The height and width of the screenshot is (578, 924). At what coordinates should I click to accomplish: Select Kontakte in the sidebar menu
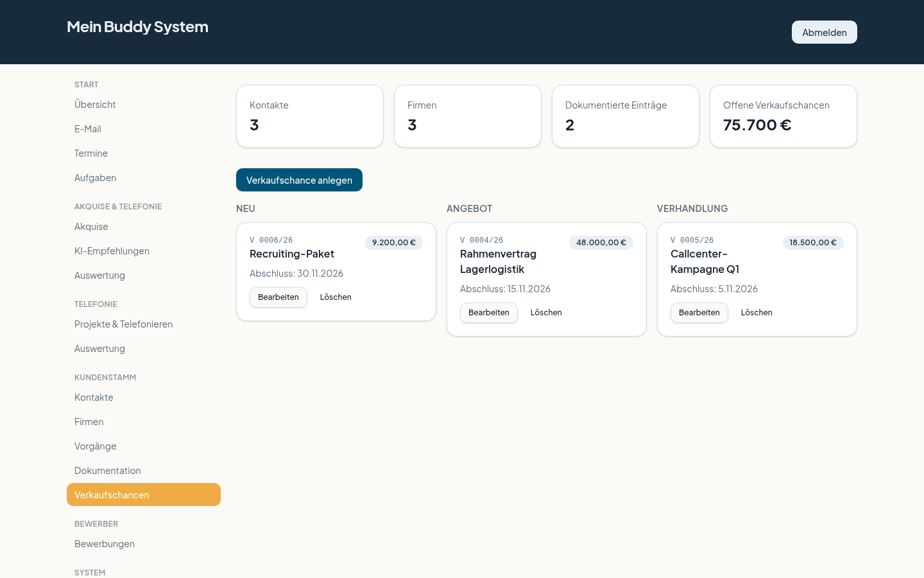[144, 398]
